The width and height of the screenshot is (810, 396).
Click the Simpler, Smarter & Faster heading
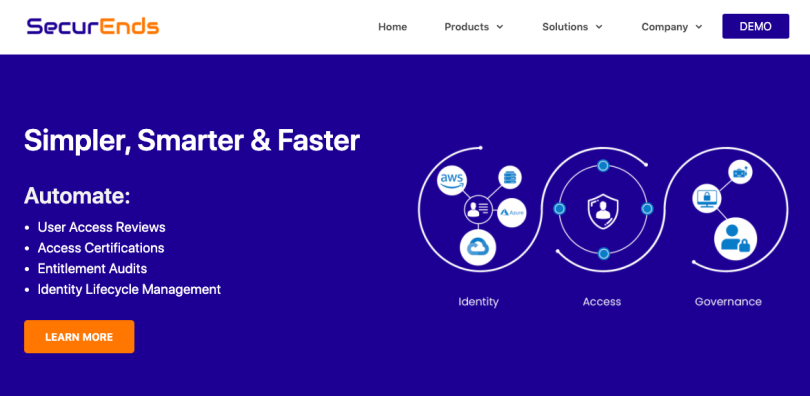192,140
